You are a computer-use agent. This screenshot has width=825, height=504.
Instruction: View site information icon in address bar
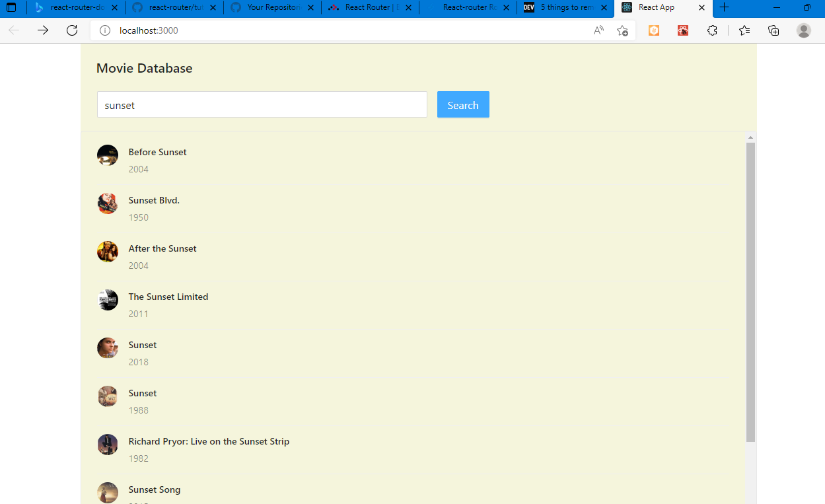click(104, 30)
